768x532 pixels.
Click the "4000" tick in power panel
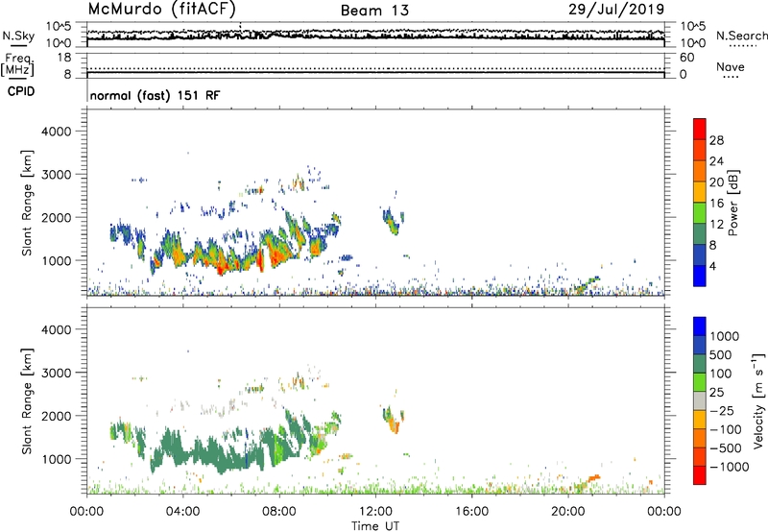56,132
